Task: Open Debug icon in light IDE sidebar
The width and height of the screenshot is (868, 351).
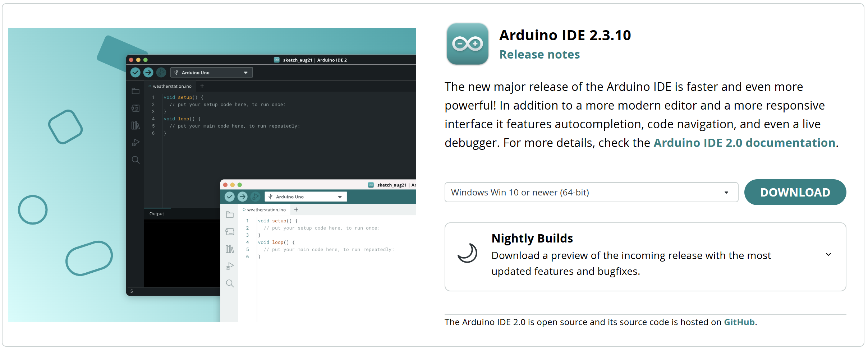Action: pos(230,266)
